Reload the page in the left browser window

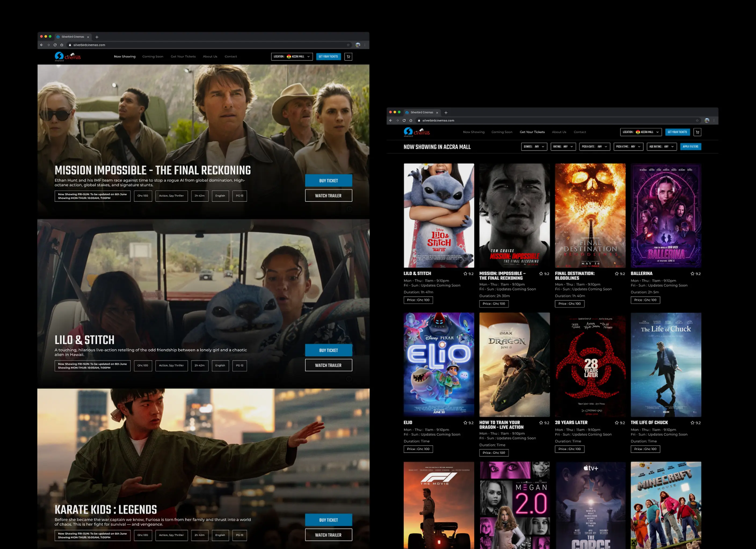pos(55,45)
